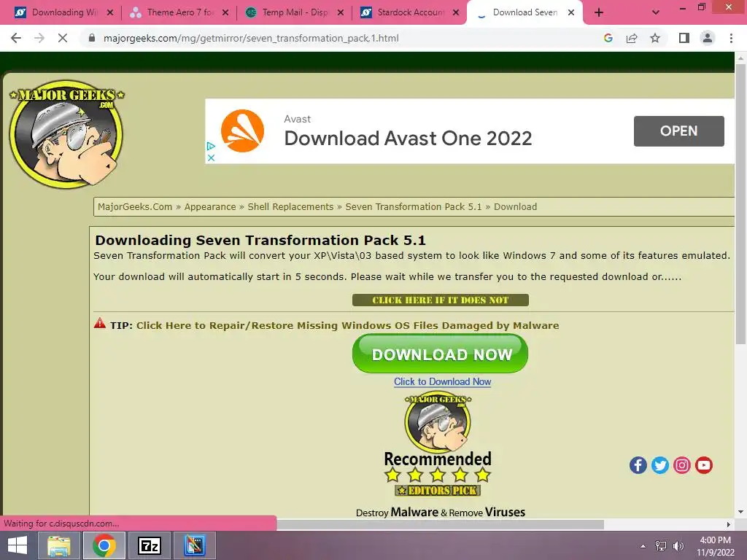
Task: Open Chrome three-dot menu
Action: point(731,38)
